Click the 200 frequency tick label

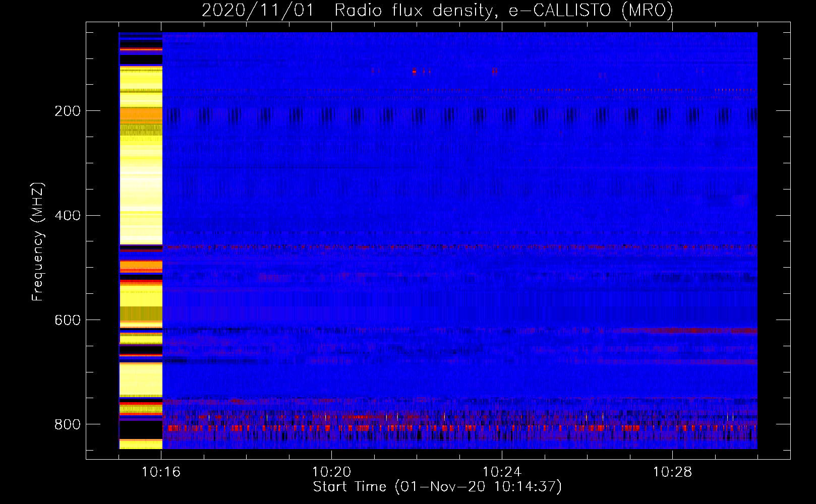pos(67,111)
